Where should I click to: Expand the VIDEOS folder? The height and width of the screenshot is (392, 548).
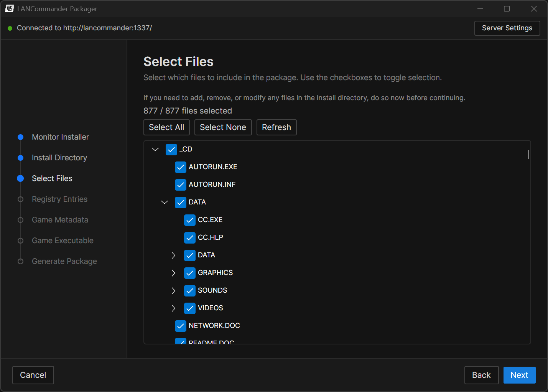[173, 308]
